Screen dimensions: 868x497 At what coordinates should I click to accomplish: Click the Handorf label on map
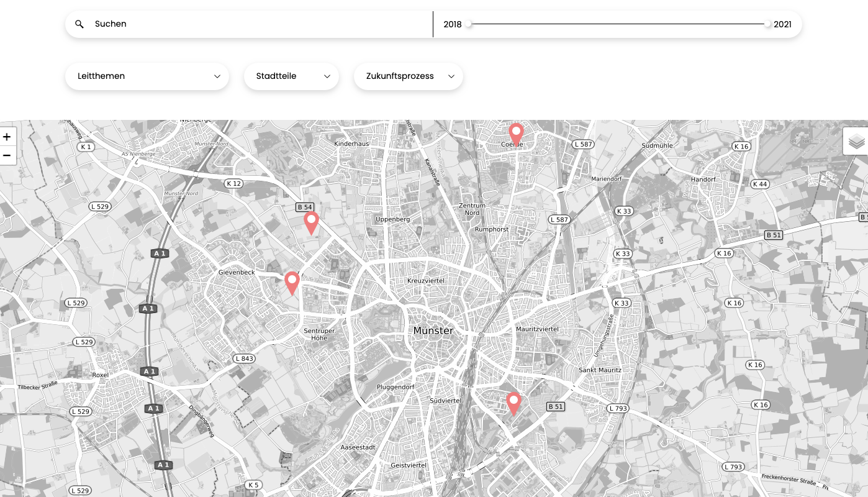[x=703, y=180]
